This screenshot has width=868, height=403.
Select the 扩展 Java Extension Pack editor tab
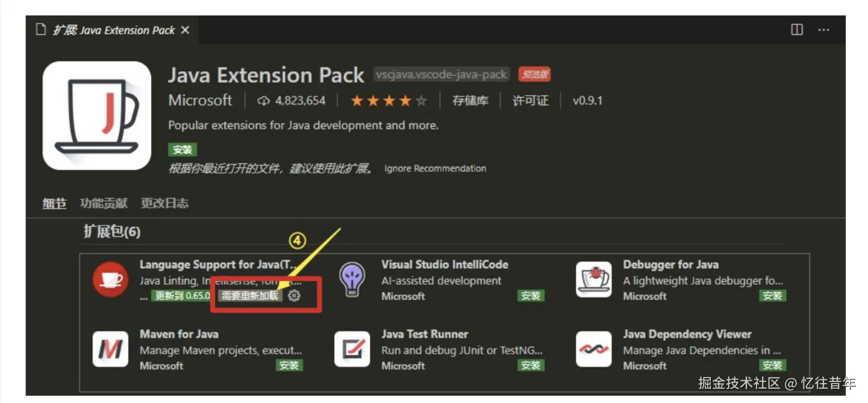(x=112, y=30)
